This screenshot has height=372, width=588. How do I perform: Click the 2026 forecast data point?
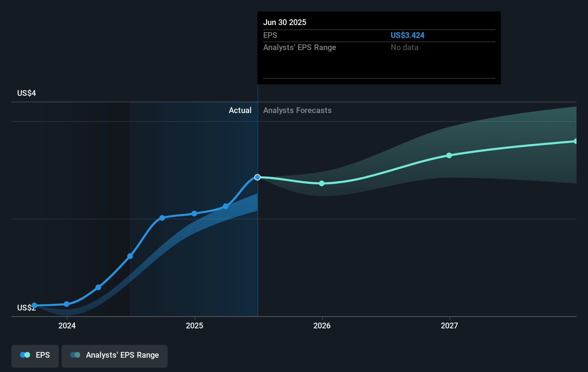click(x=322, y=183)
